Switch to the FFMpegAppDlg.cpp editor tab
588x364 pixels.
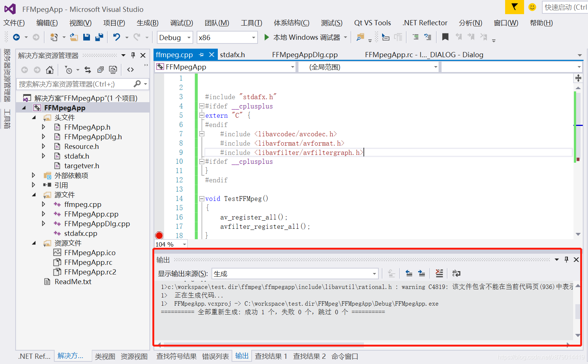click(x=305, y=55)
